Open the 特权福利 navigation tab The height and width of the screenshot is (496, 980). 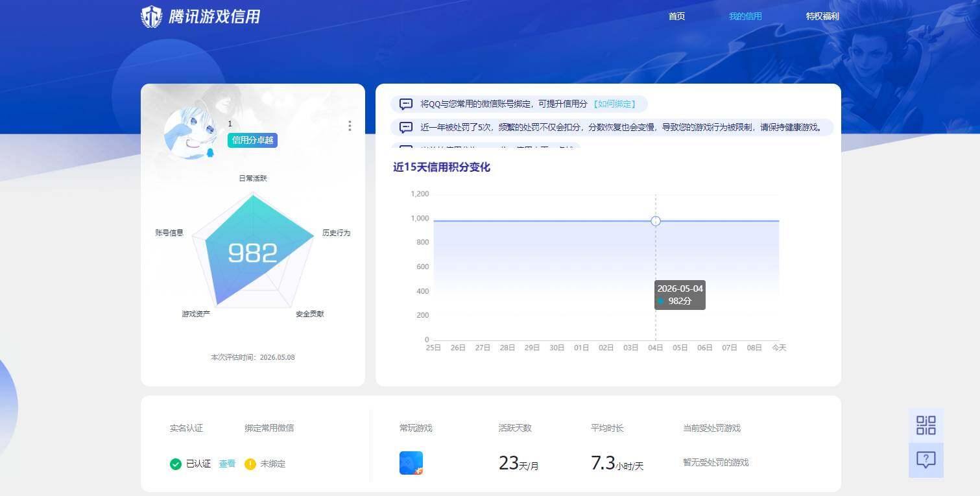pos(822,16)
